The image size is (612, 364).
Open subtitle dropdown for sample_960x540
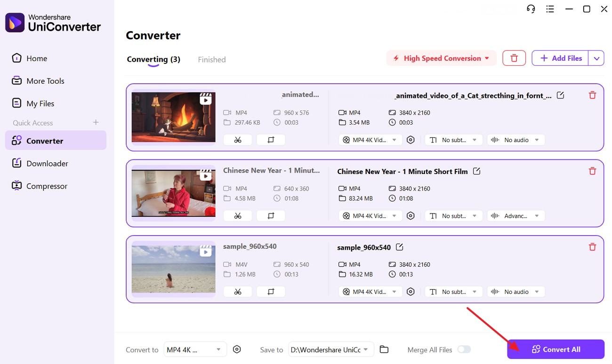click(453, 292)
